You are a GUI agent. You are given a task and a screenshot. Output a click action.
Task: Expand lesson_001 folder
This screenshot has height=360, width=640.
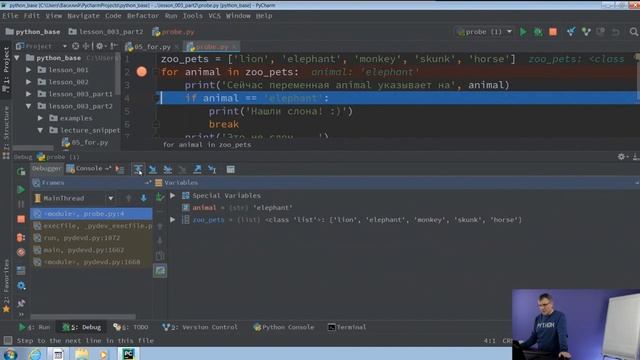(x=29, y=70)
